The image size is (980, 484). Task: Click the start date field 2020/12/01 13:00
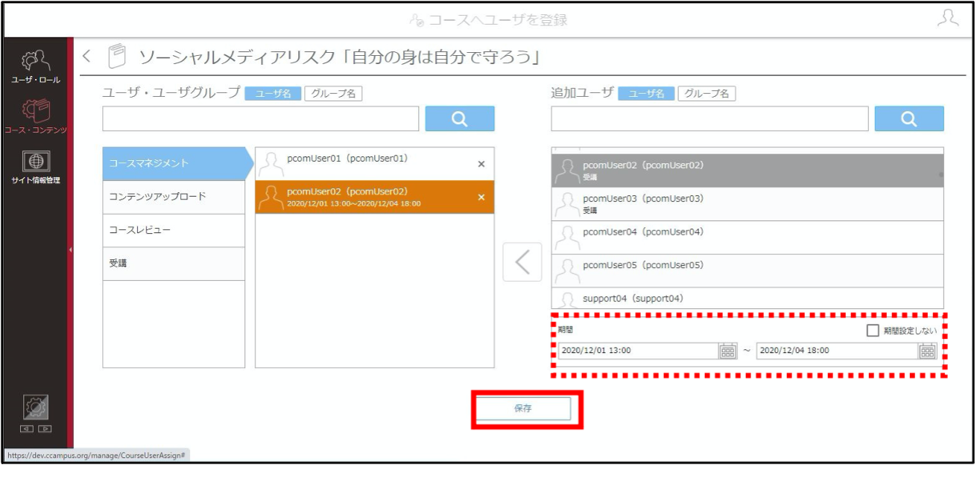[637, 351]
